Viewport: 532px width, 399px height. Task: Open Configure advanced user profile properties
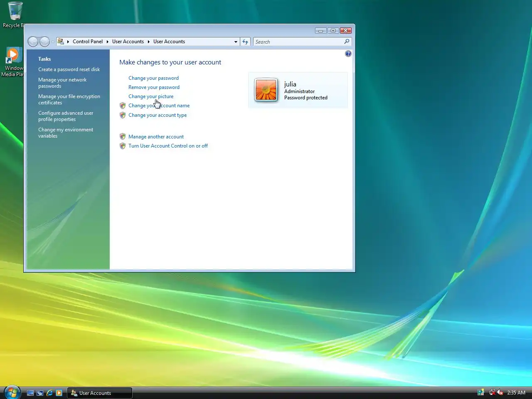[66, 116]
